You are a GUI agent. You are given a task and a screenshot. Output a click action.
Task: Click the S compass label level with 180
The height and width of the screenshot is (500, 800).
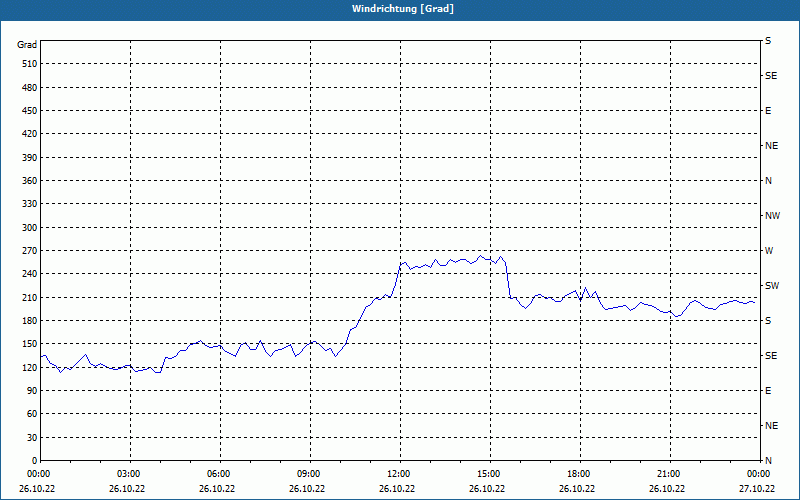768,321
